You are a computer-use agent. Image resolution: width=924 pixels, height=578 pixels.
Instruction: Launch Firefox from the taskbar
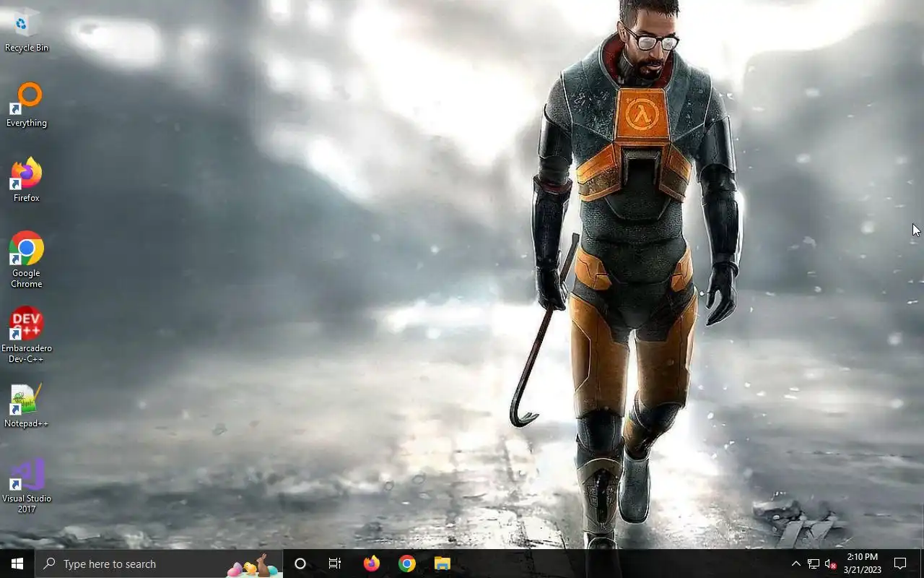[x=372, y=564]
